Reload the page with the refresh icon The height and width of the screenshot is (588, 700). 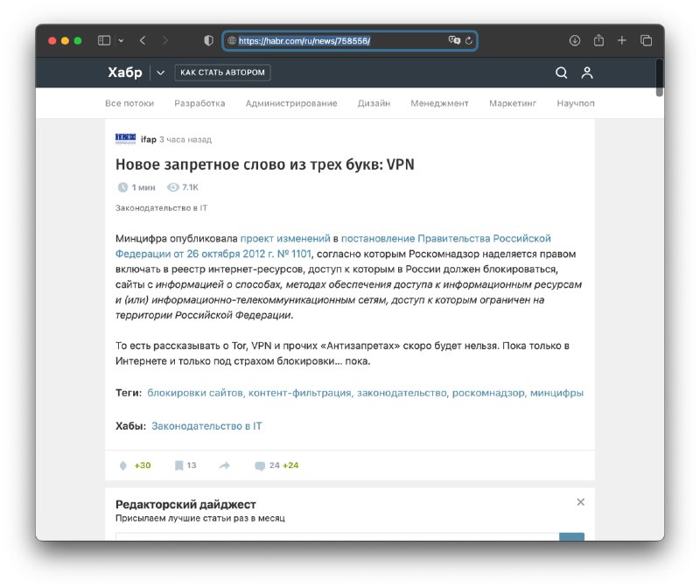(469, 40)
